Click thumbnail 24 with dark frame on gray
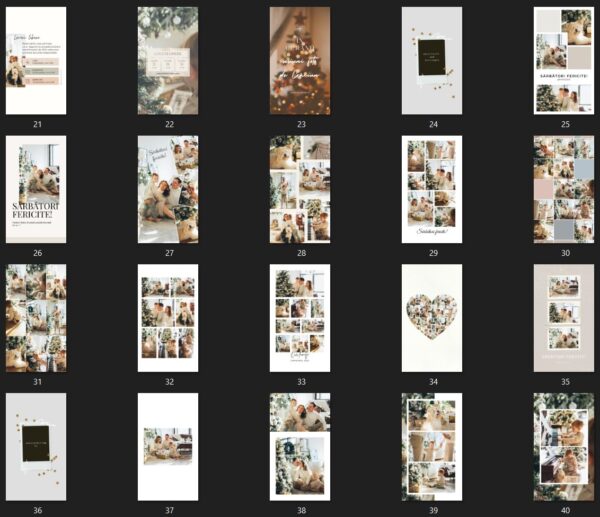The width and height of the screenshot is (600, 517). (x=432, y=61)
